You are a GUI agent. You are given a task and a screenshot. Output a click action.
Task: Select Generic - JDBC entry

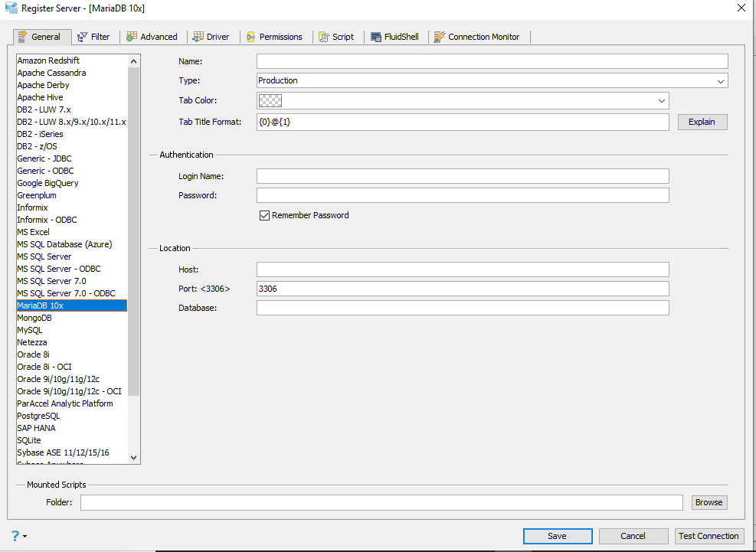[x=72, y=158]
